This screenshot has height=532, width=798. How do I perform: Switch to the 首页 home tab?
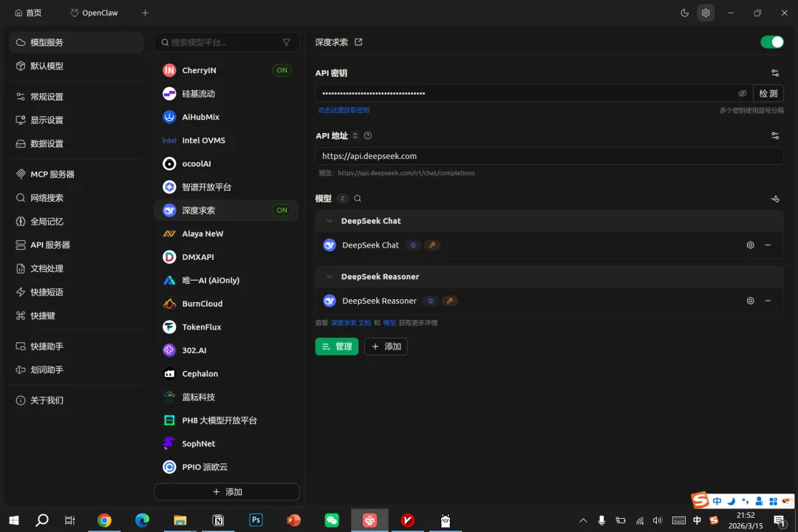29,13
